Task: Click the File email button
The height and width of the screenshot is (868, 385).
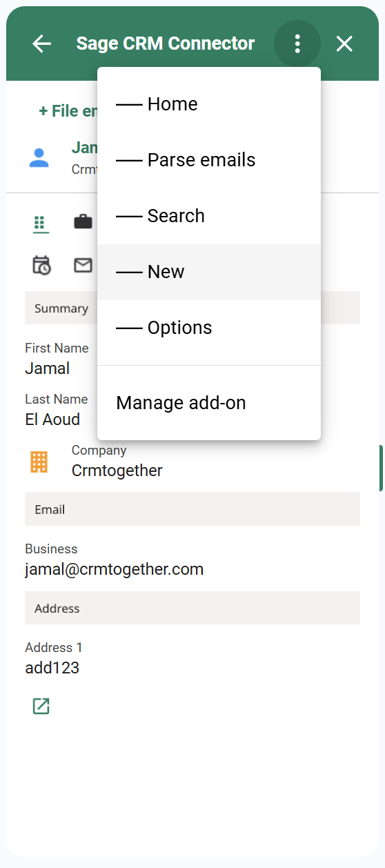Action: 68,111
